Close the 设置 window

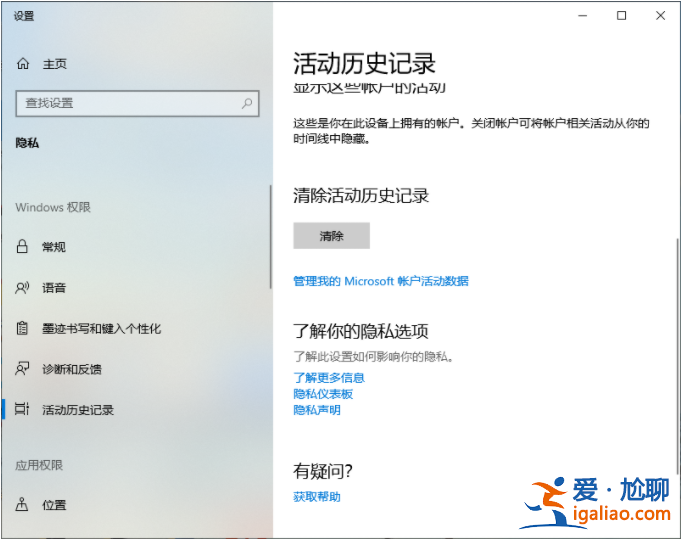click(x=660, y=16)
